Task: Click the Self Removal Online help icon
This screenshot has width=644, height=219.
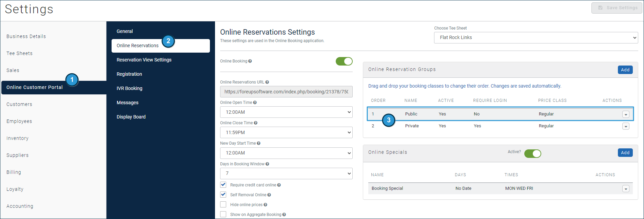Action: tap(269, 195)
